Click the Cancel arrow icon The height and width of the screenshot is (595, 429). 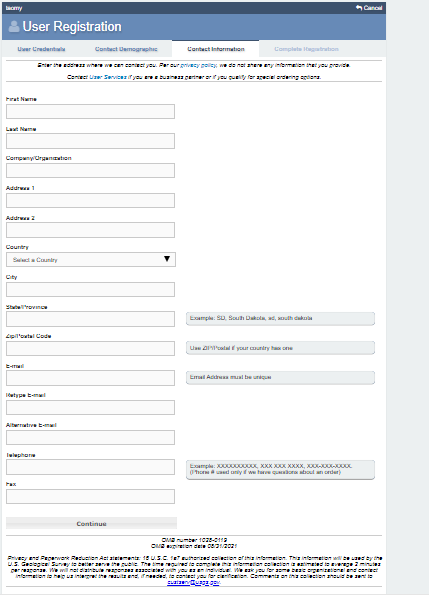tap(359, 8)
